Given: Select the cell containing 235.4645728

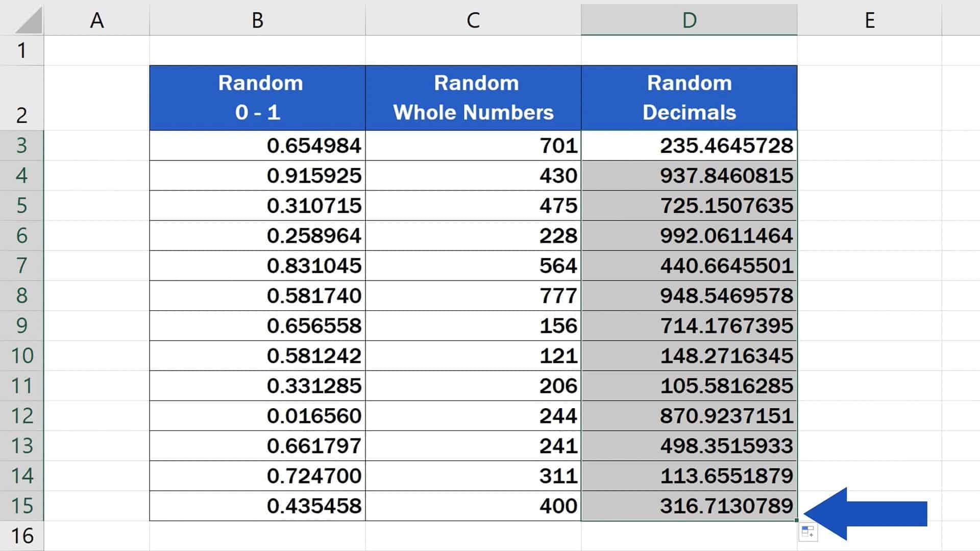Looking at the screenshot, I should [689, 145].
